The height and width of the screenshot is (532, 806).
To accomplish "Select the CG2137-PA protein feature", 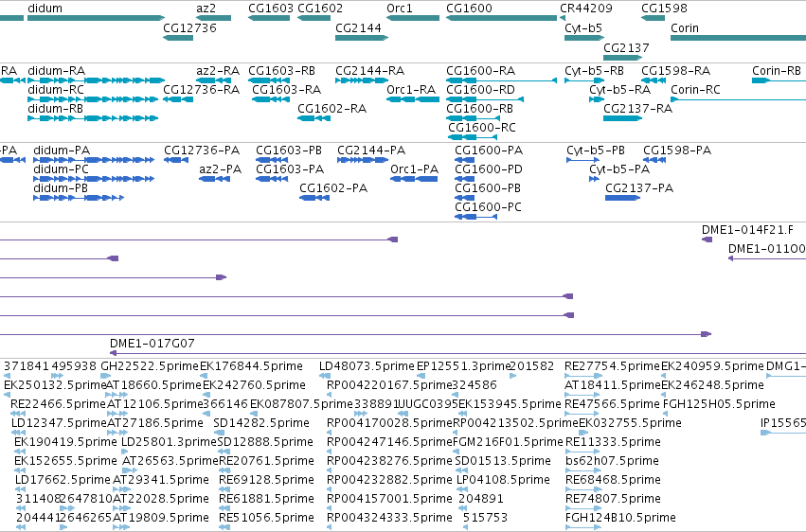I will pyautogui.click(x=623, y=198).
